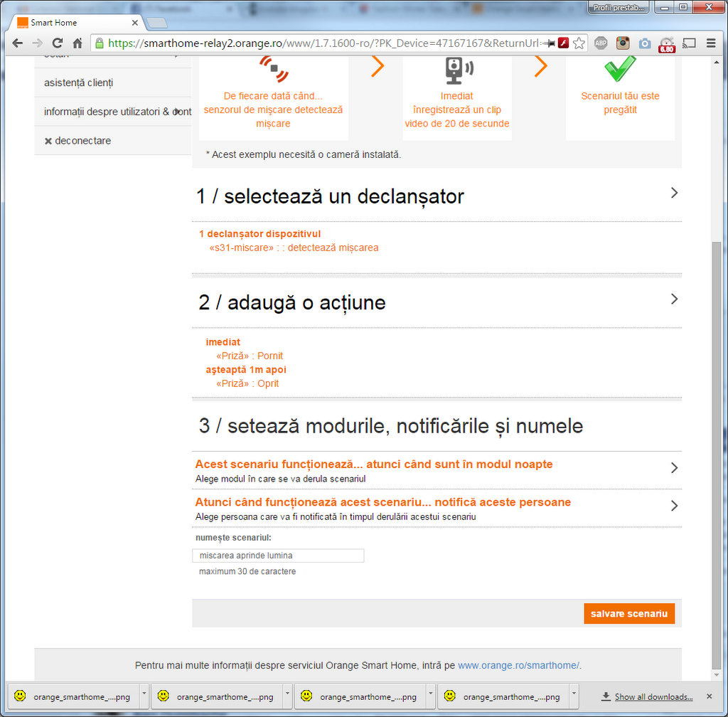Open the Chrome hamburger menu
Image resolution: width=728 pixels, height=717 pixels.
(x=711, y=43)
